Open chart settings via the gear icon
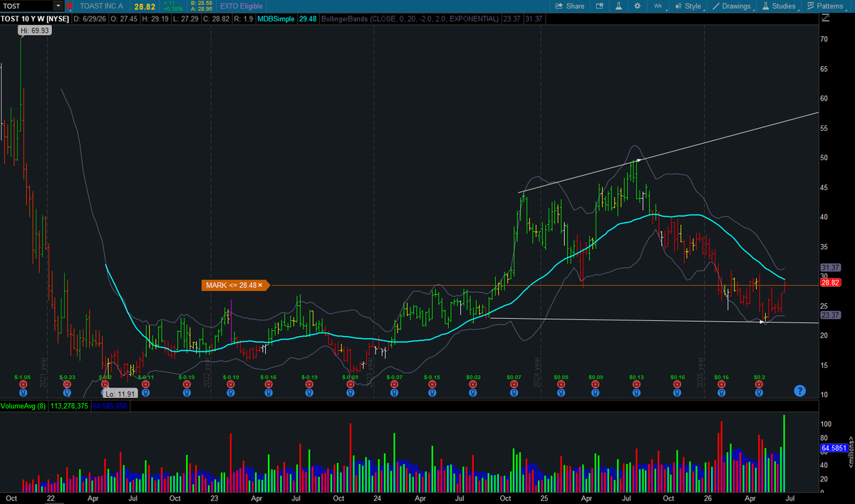 coord(637,6)
